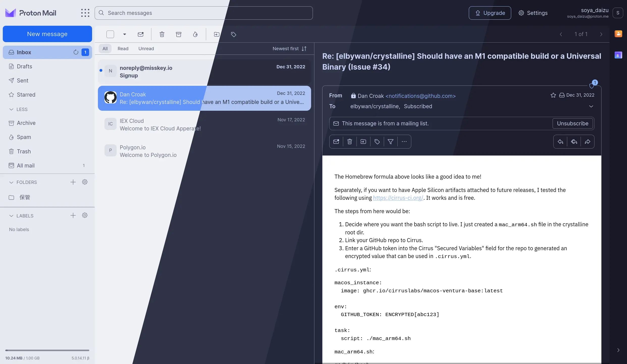Click the version number 5.0.14.11 β
Viewport: 627px width, 364px height.
tap(80, 358)
